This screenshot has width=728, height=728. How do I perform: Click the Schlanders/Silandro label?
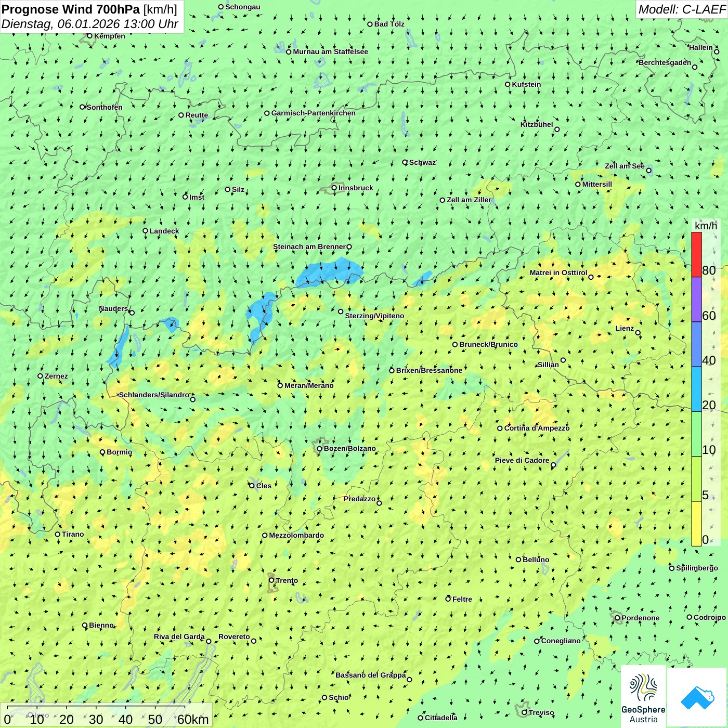tap(154, 395)
